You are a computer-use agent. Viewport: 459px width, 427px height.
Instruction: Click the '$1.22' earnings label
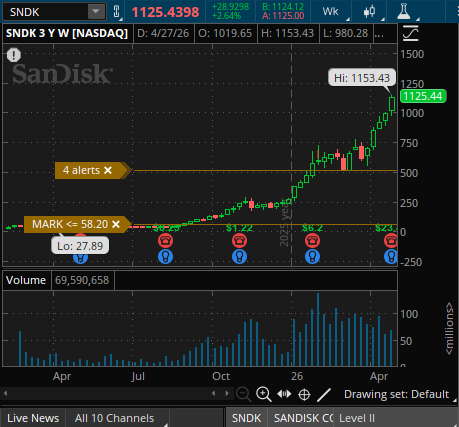239,228
